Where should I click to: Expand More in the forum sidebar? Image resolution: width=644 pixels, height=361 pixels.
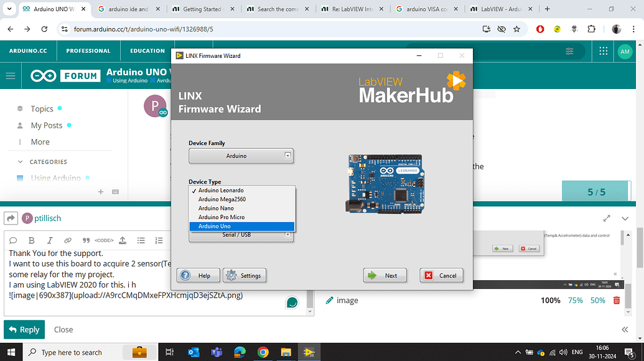pyautogui.click(x=40, y=141)
